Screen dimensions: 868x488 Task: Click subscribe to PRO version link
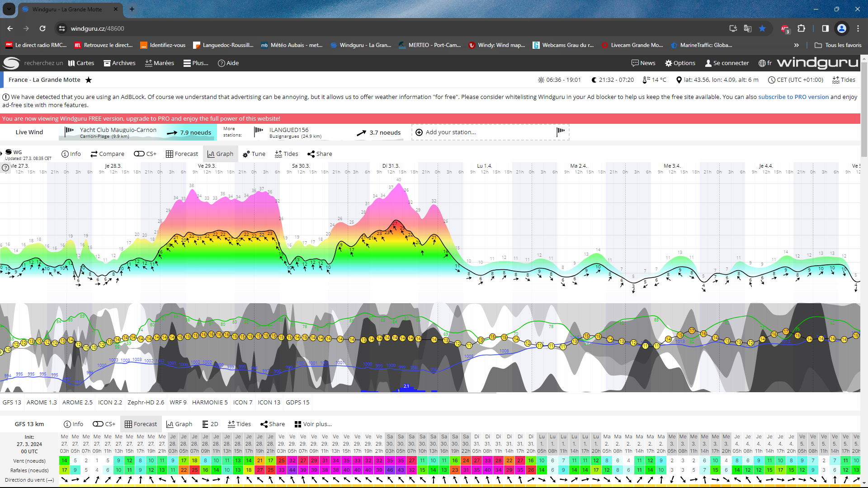pyautogui.click(x=793, y=97)
